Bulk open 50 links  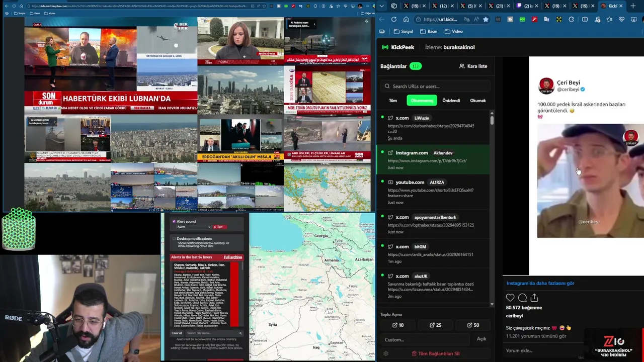[x=473, y=325]
